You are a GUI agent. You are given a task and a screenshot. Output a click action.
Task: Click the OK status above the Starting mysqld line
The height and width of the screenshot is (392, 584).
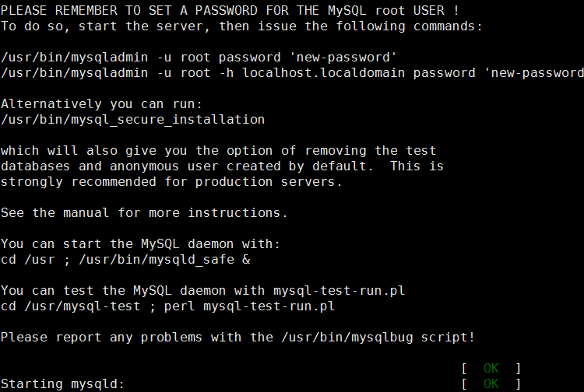click(491, 368)
